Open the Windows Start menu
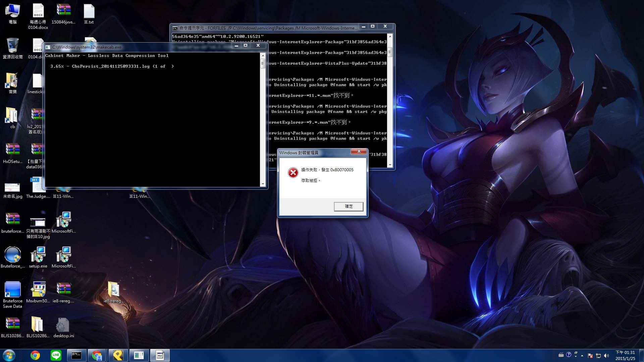Viewport: 644px width, 362px height. (9, 355)
